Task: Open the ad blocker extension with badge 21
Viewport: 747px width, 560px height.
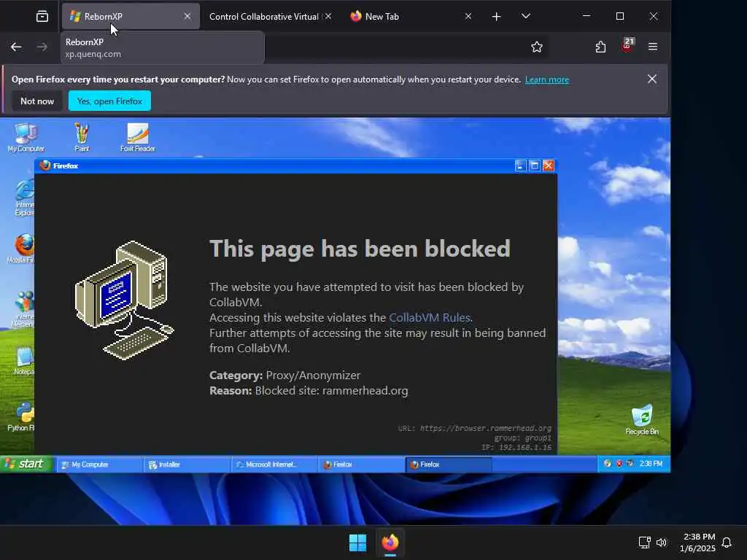Action: pyautogui.click(x=627, y=46)
